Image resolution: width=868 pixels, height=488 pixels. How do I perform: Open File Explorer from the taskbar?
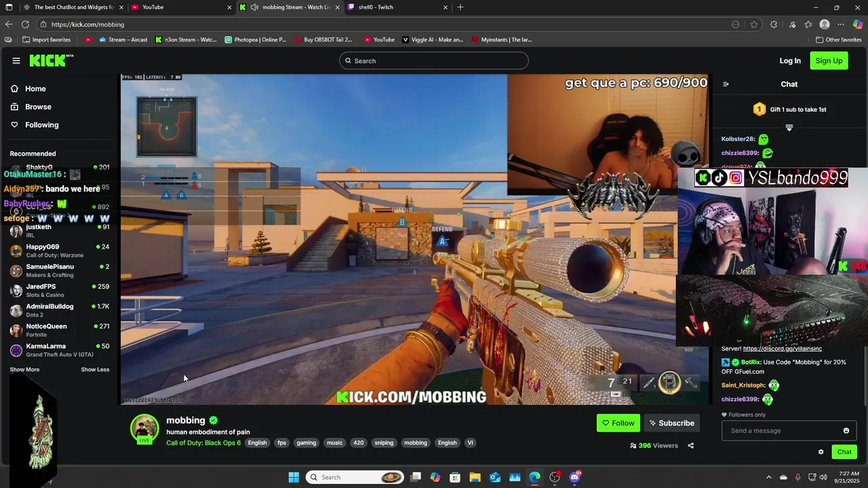coord(475,477)
